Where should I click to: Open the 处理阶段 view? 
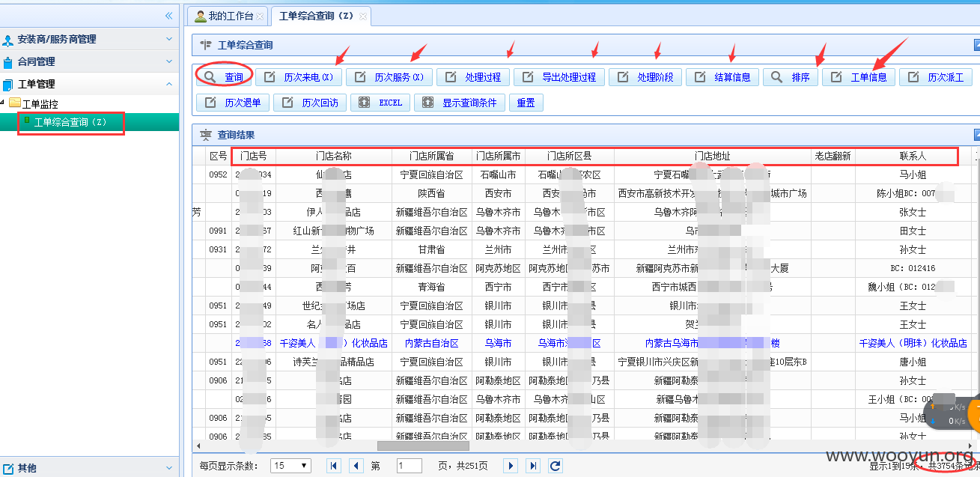645,77
